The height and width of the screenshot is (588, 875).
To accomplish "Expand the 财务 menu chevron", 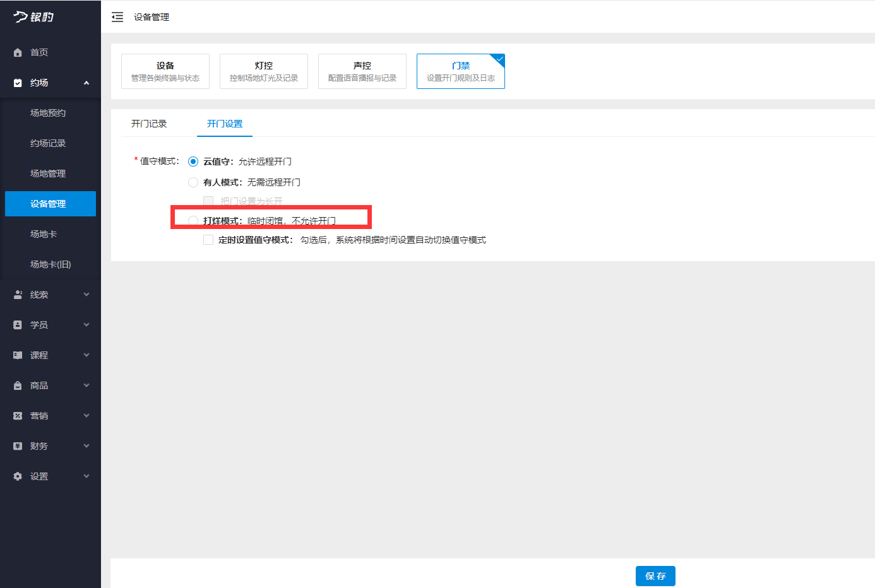I will (x=86, y=446).
